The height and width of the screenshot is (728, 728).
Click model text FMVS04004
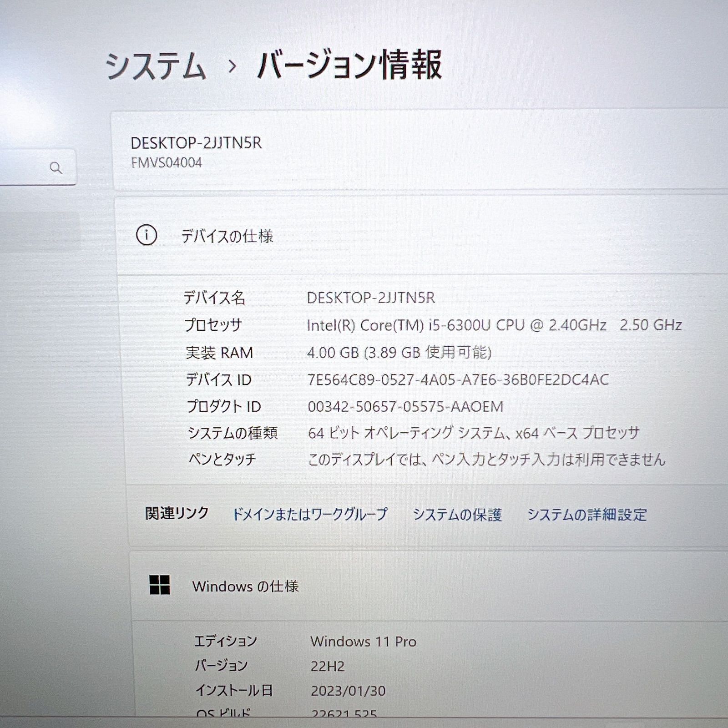tap(167, 163)
